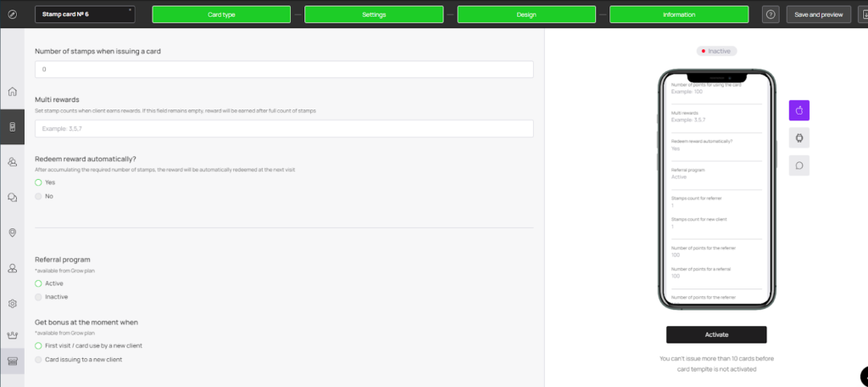Image resolution: width=868 pixels, height=387 pixels.
Task: Go to the Card type step
Action: tap(221, 14)
